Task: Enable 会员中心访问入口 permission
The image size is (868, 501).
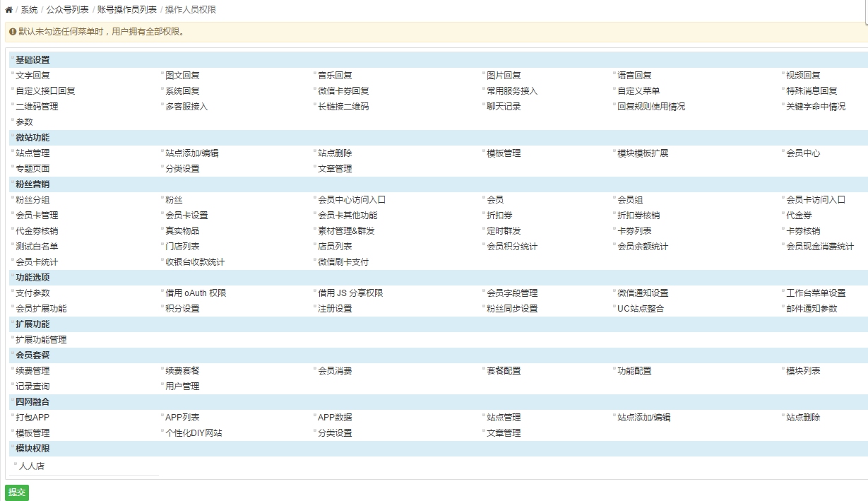Action: pyautogui.click(x=314, y=198)
